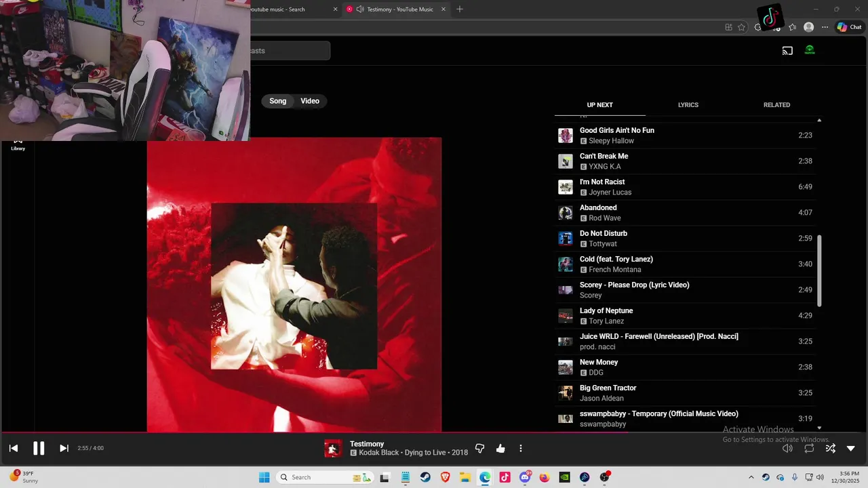Open the three-dot menu for Testimony
868x488 pixels.
(x=521, y=449)
